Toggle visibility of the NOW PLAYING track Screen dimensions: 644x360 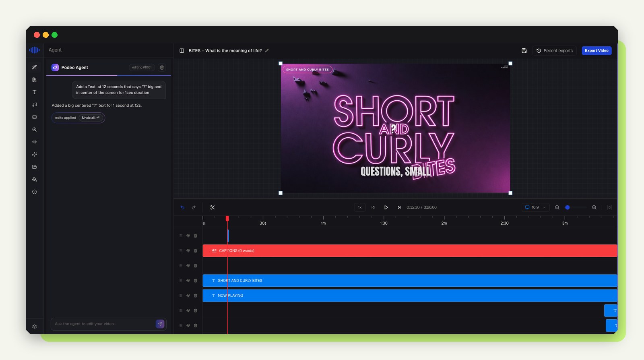click(188, 296)
